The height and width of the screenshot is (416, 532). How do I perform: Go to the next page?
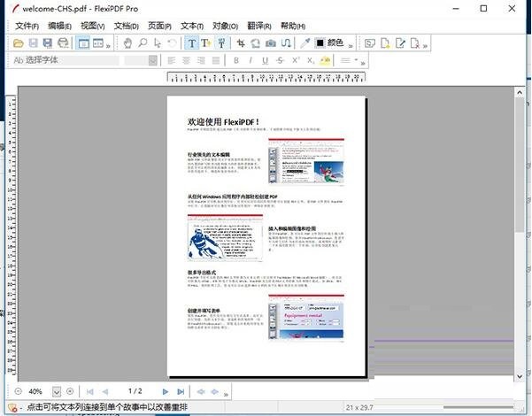tap(165, 391)
